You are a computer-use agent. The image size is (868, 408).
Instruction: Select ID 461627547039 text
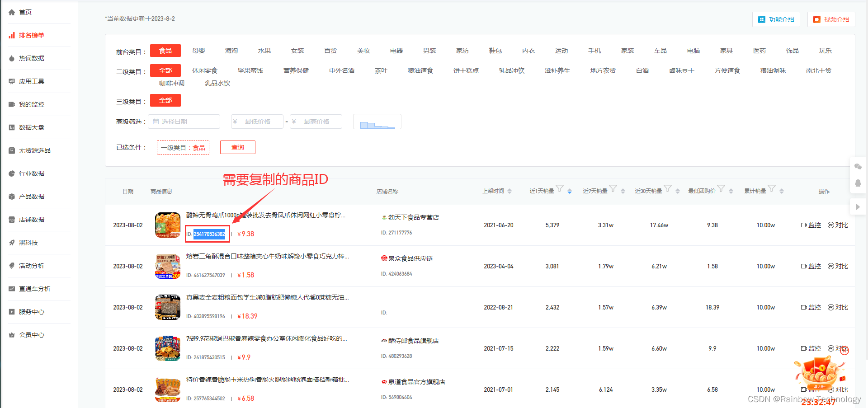(205, 275)
